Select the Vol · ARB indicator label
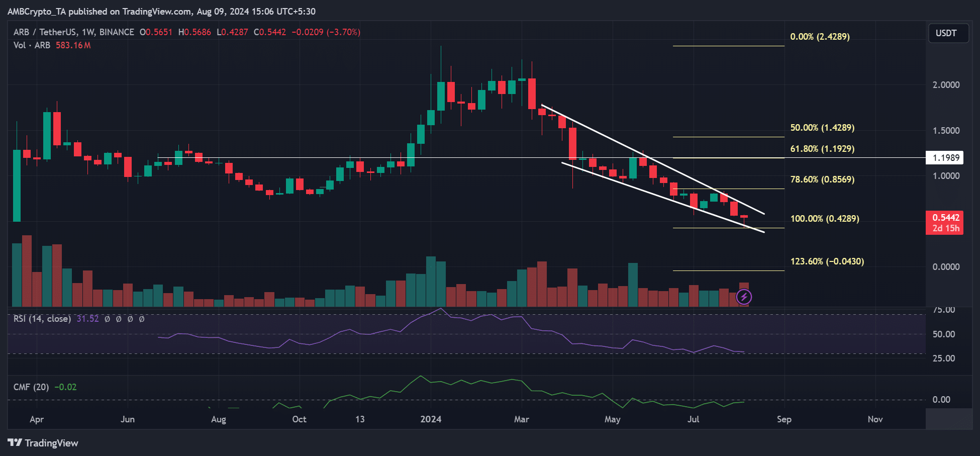The image size is (980, 456). coord(32,45)
